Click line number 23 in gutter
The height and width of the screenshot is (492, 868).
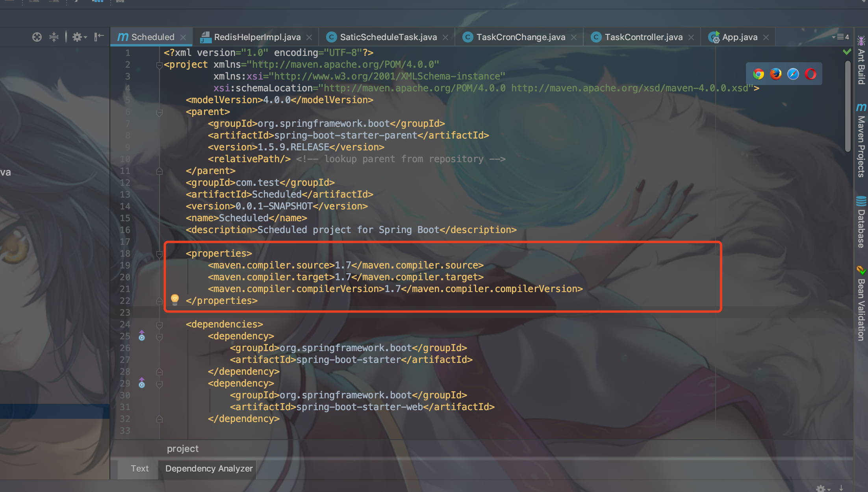(125, 313)
